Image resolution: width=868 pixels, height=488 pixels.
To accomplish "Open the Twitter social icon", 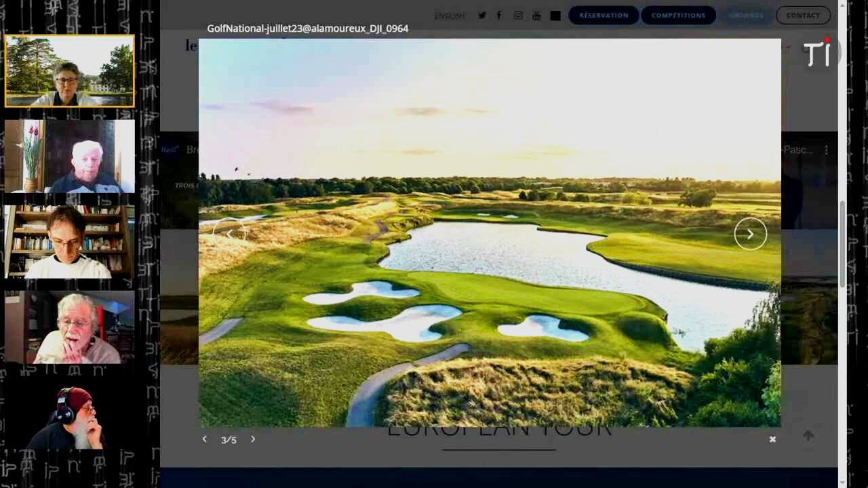I will point(482,16).
